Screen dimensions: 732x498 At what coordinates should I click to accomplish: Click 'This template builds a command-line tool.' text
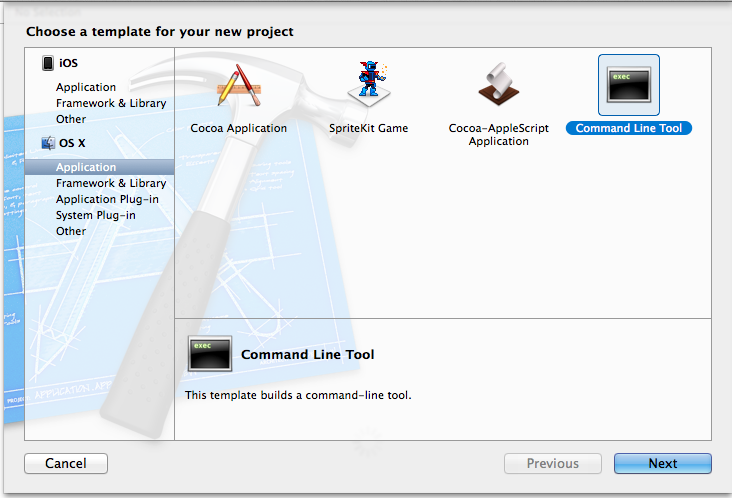[x=298, y=395]
